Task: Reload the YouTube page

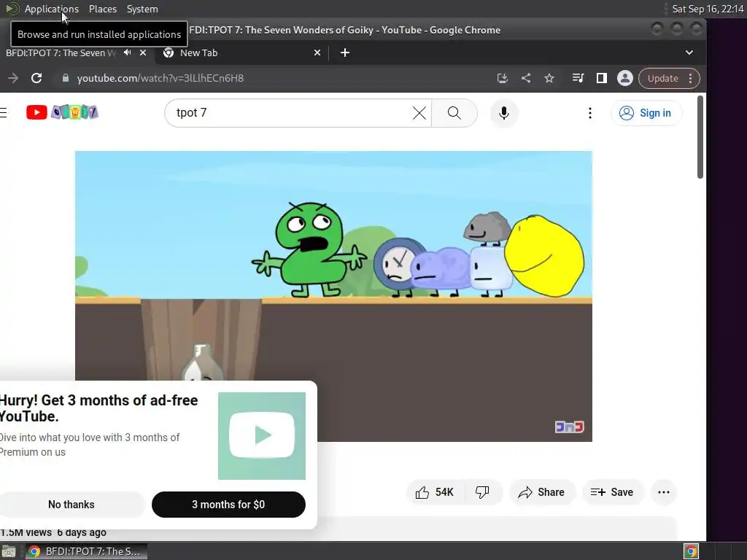Action: pos(36,78)
